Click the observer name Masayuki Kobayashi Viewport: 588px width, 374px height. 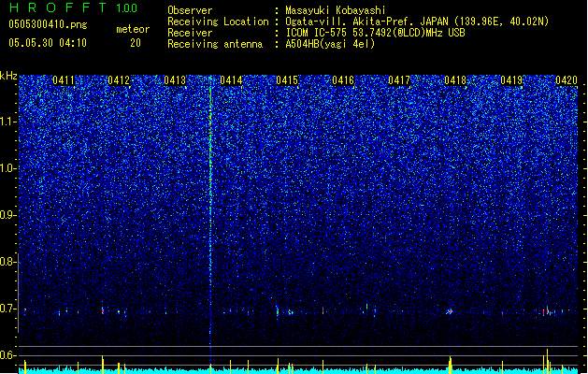coord(336,10)
